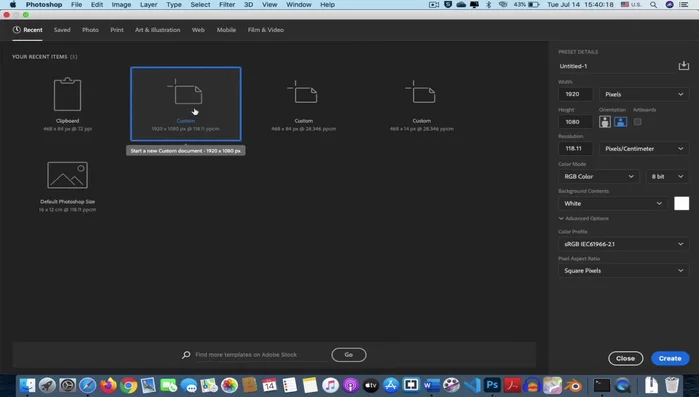
Task: Launch Google Chrome from the dock
Action: [x=128, y=385]
